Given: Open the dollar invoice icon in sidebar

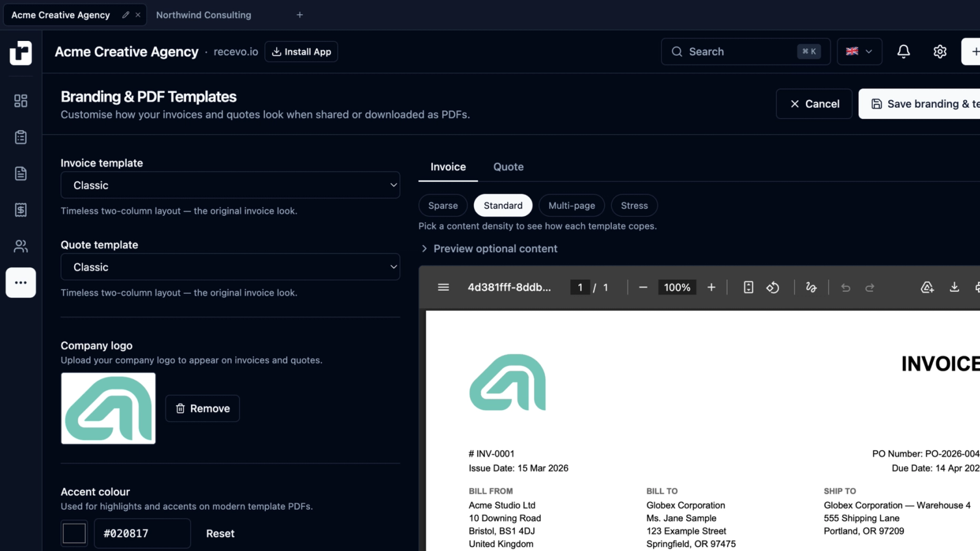Looking at the screenshot, I should tap(21, 210).
